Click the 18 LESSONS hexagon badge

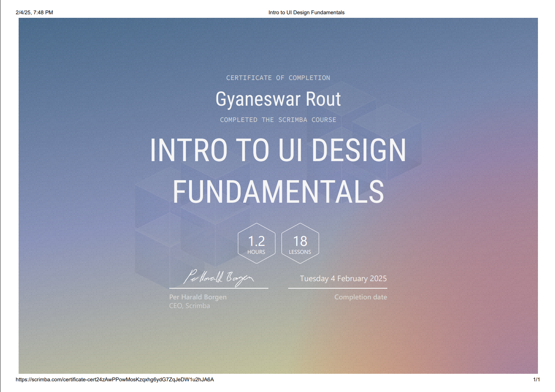click(300, 243)
